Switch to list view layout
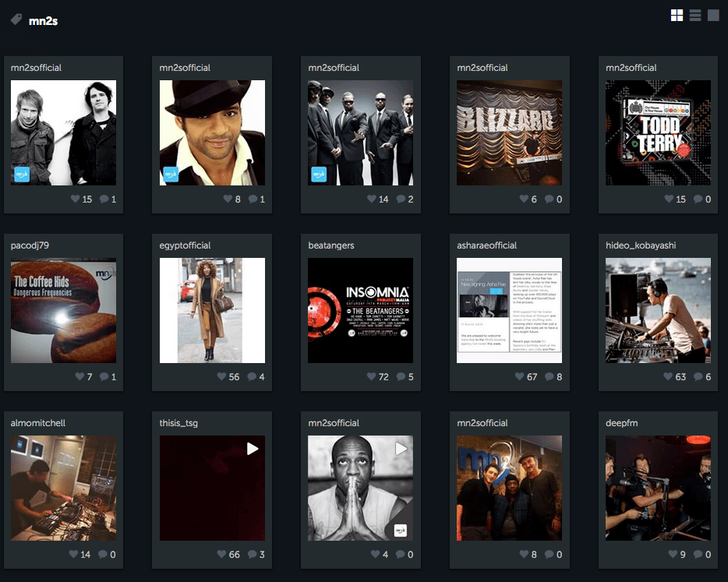The image size is (728, 582). pos(695,16)
